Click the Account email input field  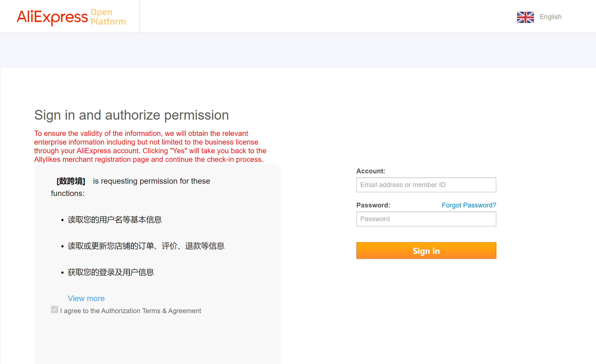(426, 185)
